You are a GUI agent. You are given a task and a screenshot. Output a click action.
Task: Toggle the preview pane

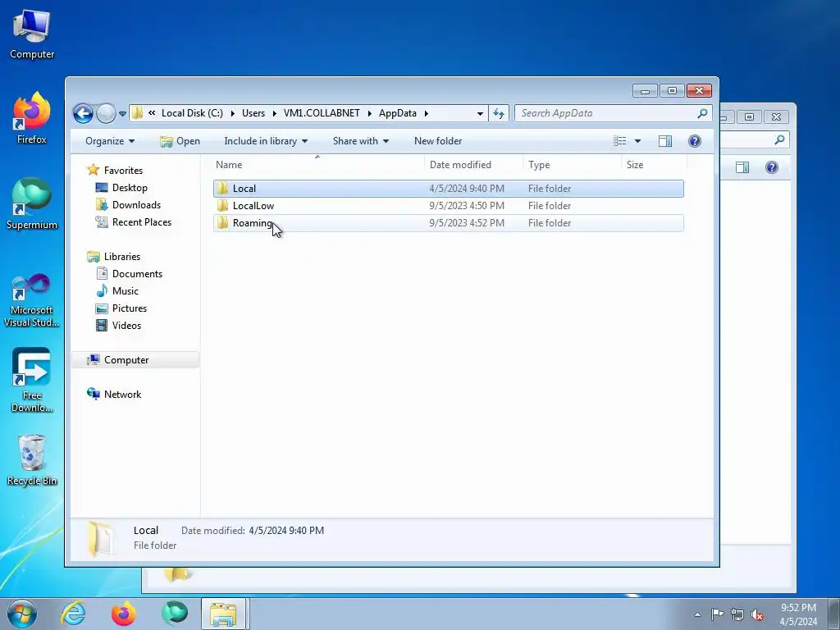[664, 141]
